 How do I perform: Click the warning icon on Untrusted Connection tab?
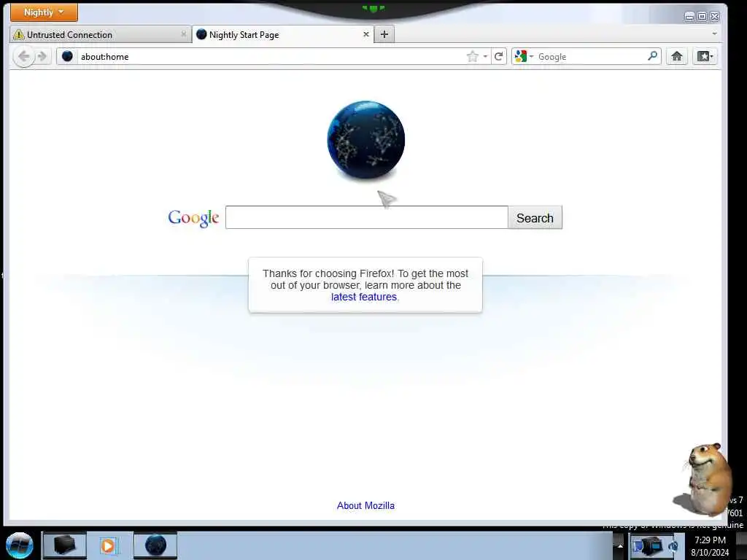18,34
